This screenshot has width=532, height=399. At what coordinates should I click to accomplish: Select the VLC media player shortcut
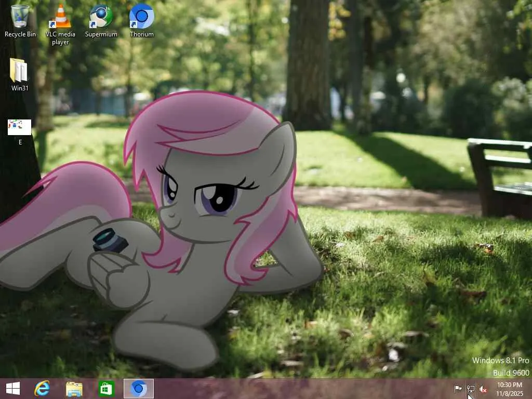click(x=60, y=24)
